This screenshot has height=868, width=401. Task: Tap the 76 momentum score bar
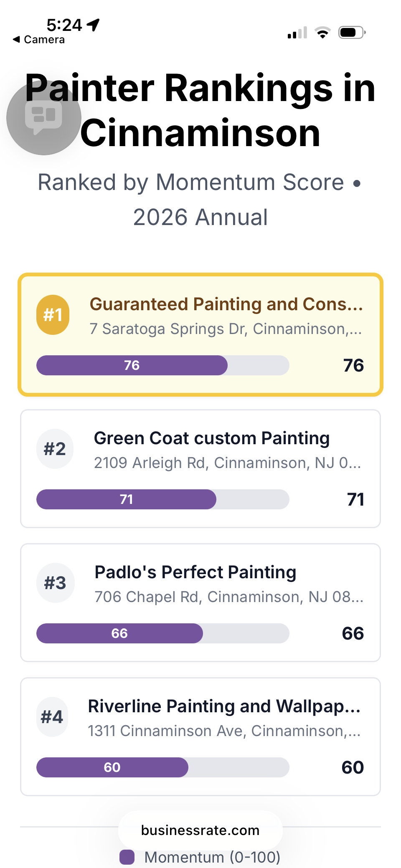click(x=162, y=365)
